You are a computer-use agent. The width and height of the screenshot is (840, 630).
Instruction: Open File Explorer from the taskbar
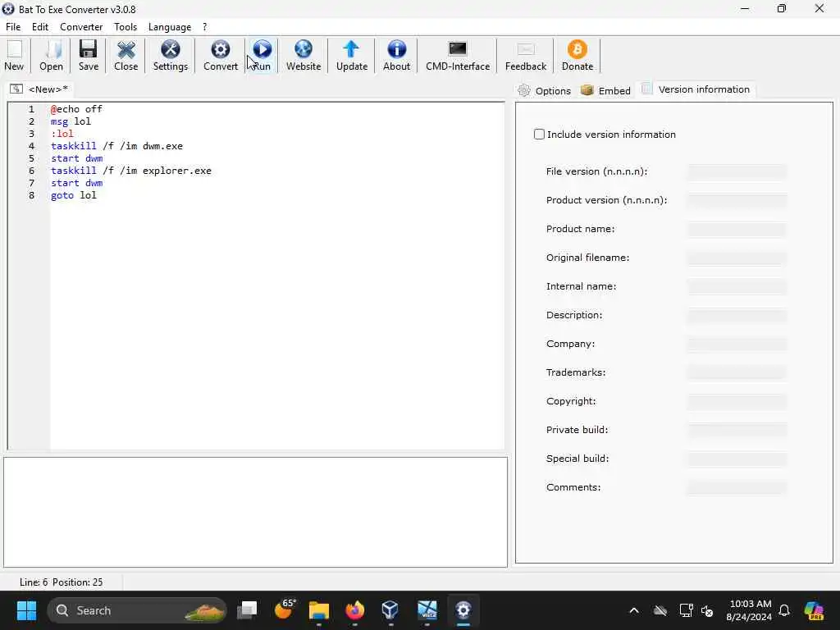(319, 610)
